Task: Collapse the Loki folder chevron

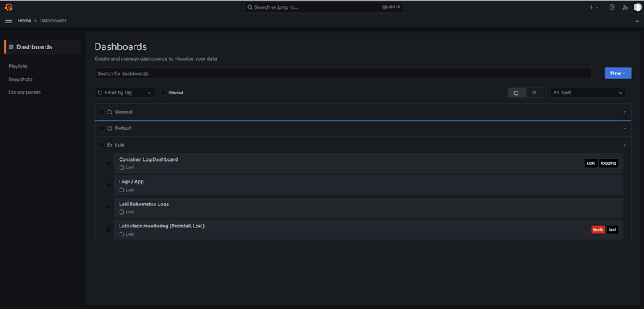Action: click(x=625, y=145)
